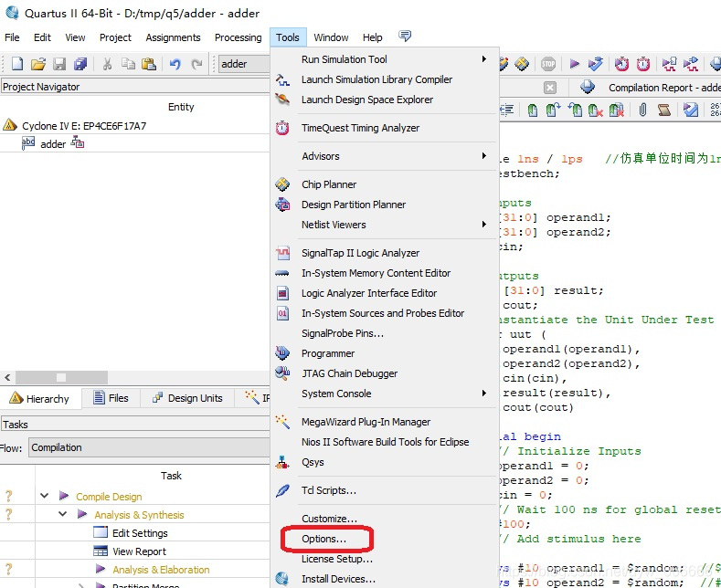Collapse the Compile Design task
The width and height of the screenshot is (721, 588).
point(44,496)
